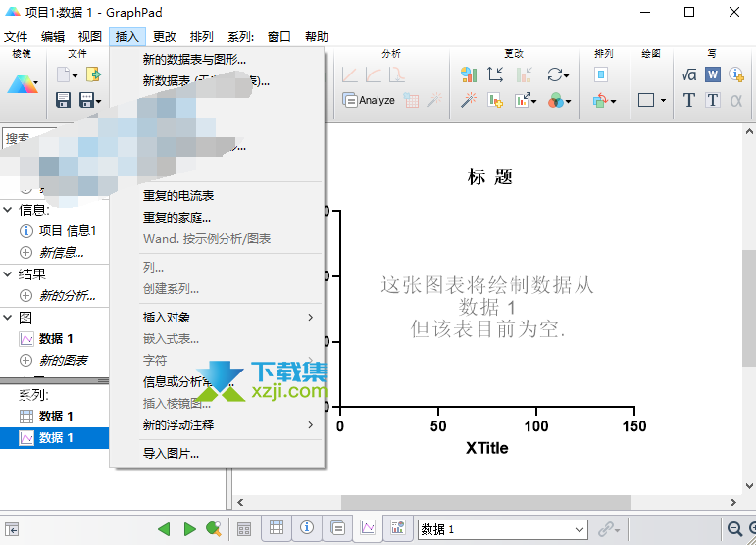Switch to info sheet tab
Viewport: 756px width, 545px height.
tap(307, 528)
